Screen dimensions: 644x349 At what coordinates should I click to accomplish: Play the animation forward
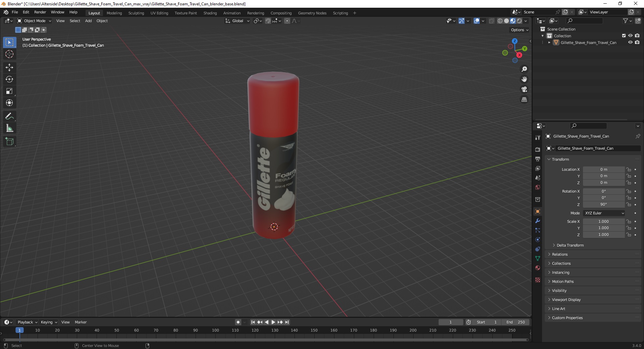273,322
